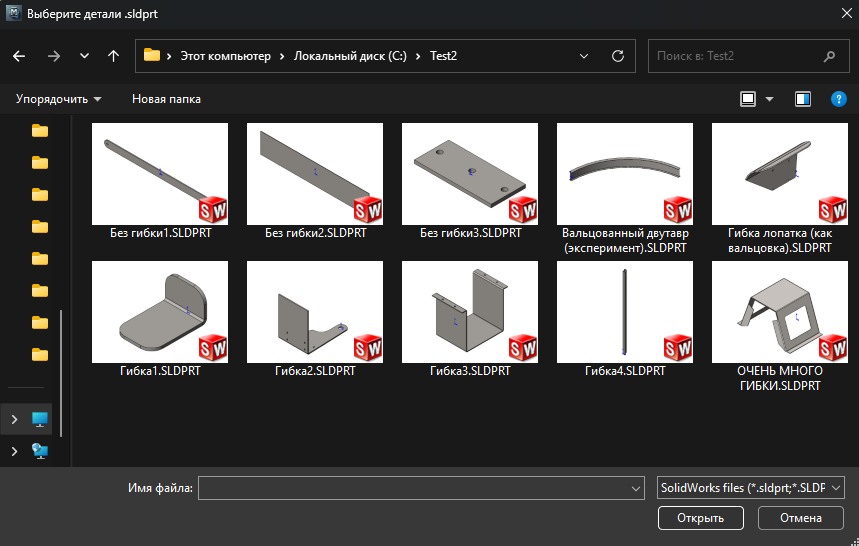Click the file name 'Без гибки1.SLDPRT'

coord(161,233)
